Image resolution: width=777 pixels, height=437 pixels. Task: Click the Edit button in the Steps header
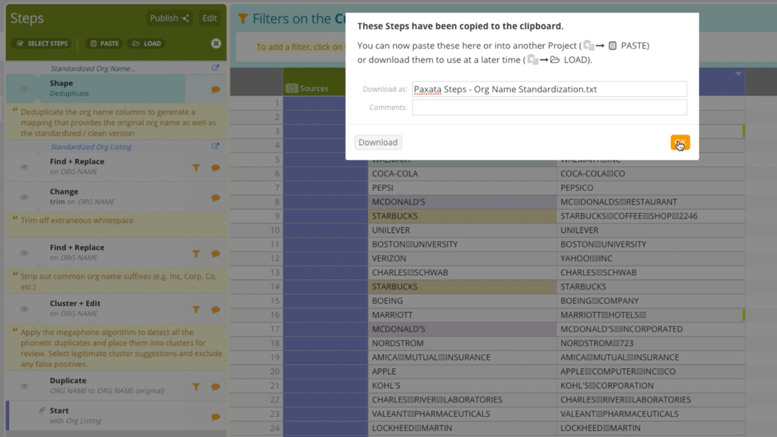pyautogui.click(x=210, y=18)
